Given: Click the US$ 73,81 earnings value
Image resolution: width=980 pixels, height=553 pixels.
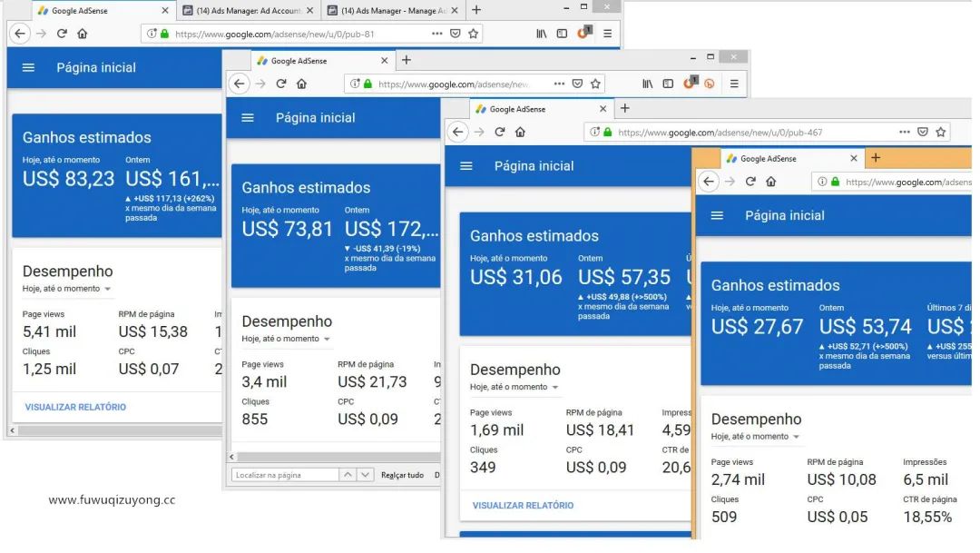Looking at the screenshot, I should point(288,229).
